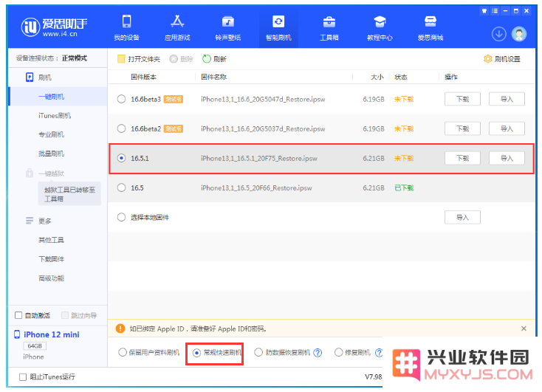Toggle 跳过向导 checkbox

click(x=65, y=315)
